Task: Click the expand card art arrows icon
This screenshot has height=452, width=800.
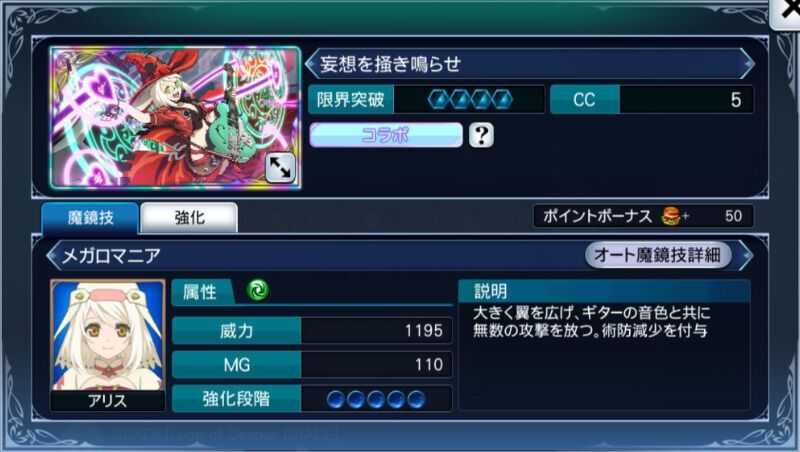Action: coord(280,167)
